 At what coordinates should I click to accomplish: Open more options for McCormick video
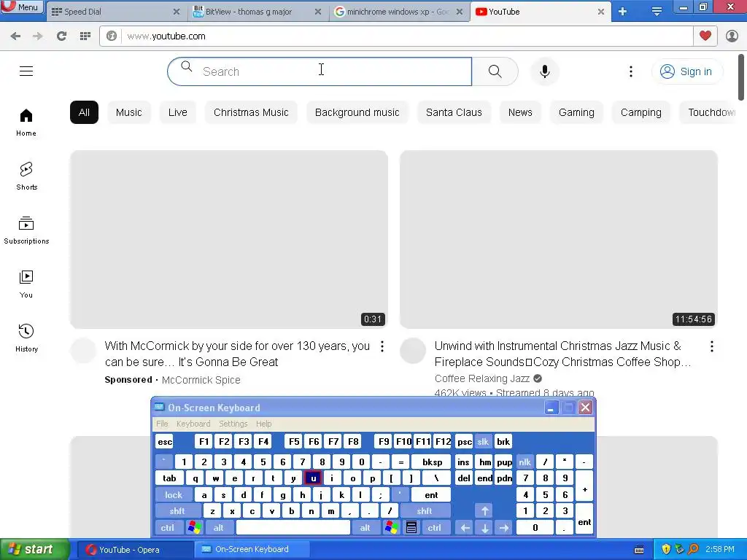[382, 346]
